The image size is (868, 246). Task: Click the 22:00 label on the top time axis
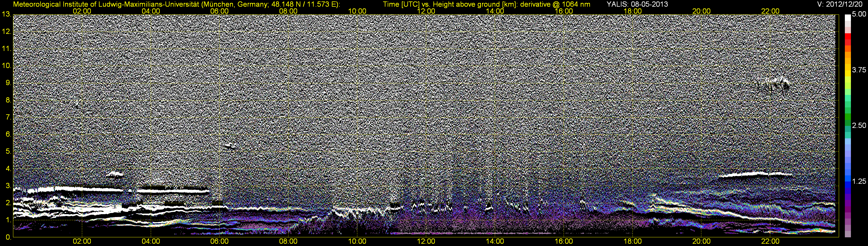(x=770, y=11)
